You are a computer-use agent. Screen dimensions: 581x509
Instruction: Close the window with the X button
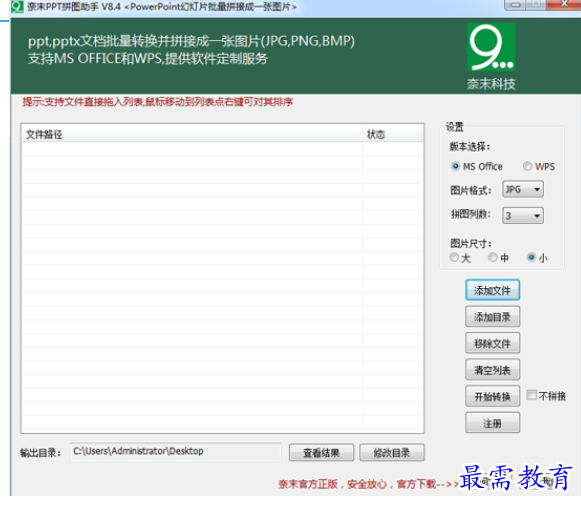(563, 4)
